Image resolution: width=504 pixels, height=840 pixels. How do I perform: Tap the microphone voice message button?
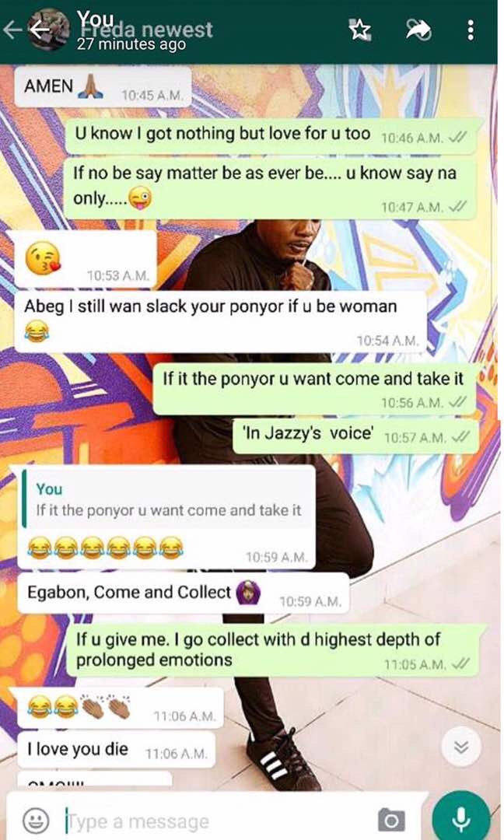coord(461,818)
